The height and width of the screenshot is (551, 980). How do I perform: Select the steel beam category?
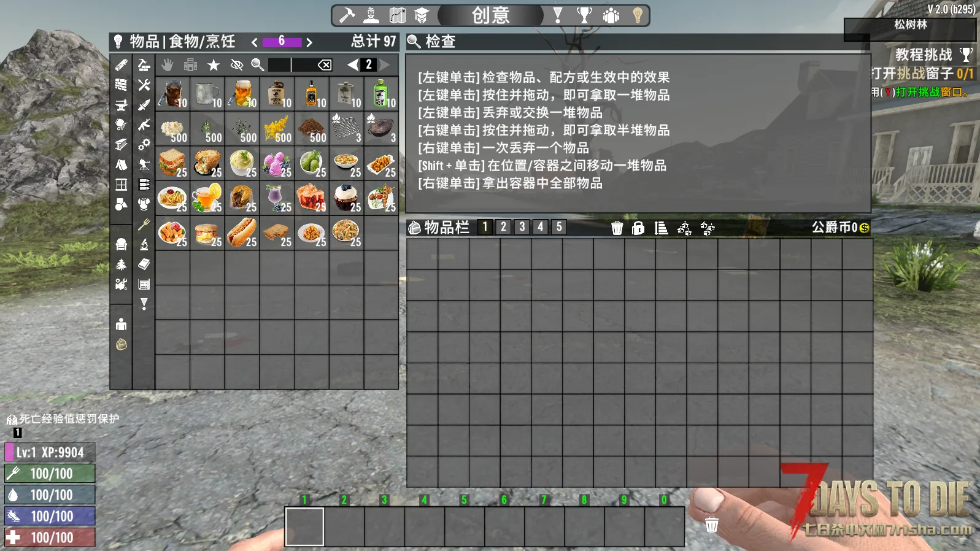tap(121, 145)
